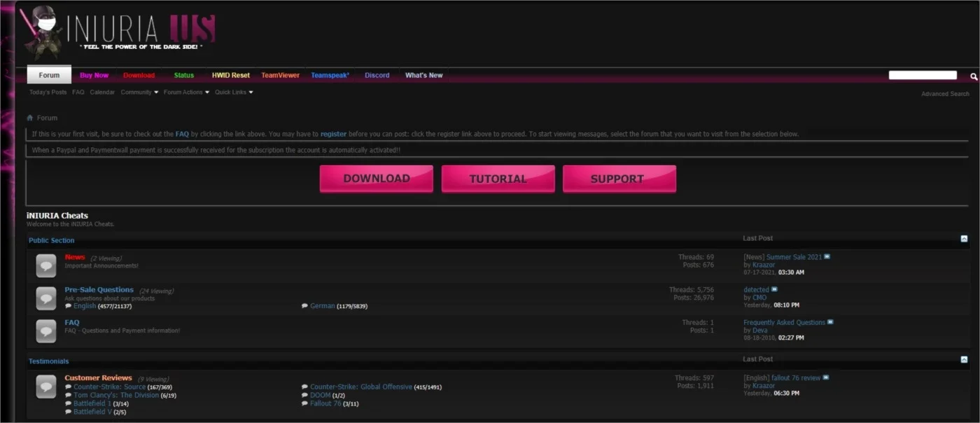980x423 pixels.
Task: Click the pink SUPPORT button
Action: (x=619, y=179)
